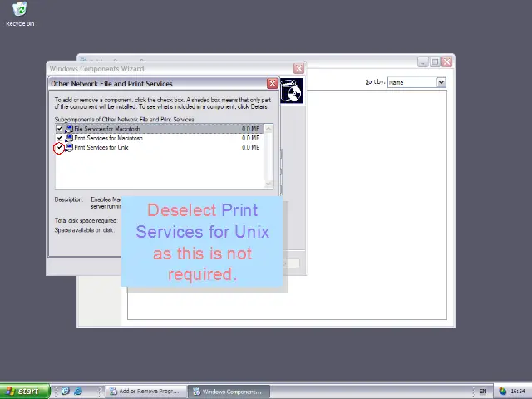Click Print Services for Macintosh component icon
The height and width of the screenshot is (399, 532).
click(x=69, y=138)
